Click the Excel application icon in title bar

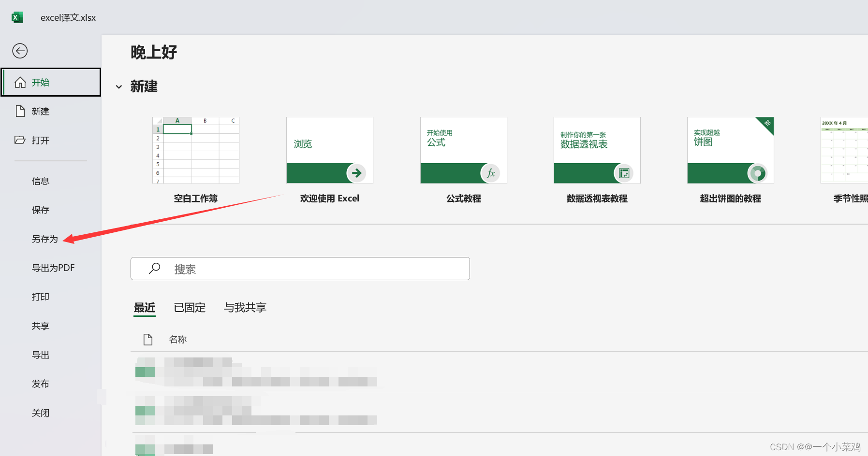point(17,17)
